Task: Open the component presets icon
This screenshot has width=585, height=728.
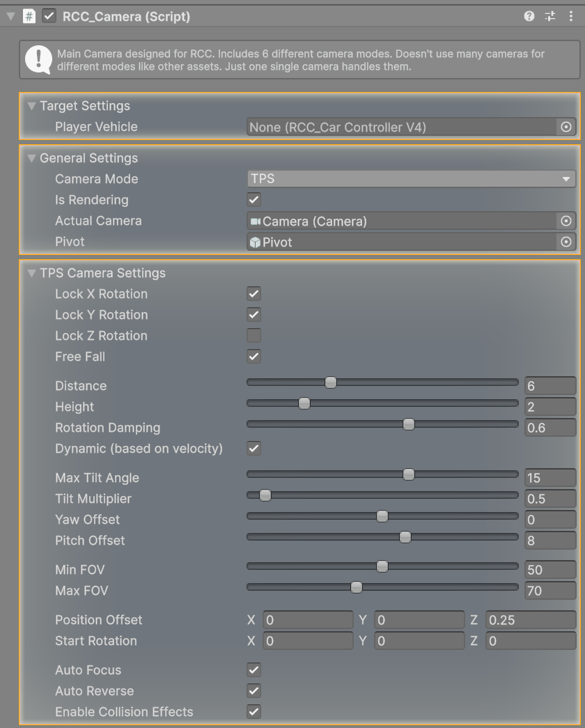Action: 550,16
